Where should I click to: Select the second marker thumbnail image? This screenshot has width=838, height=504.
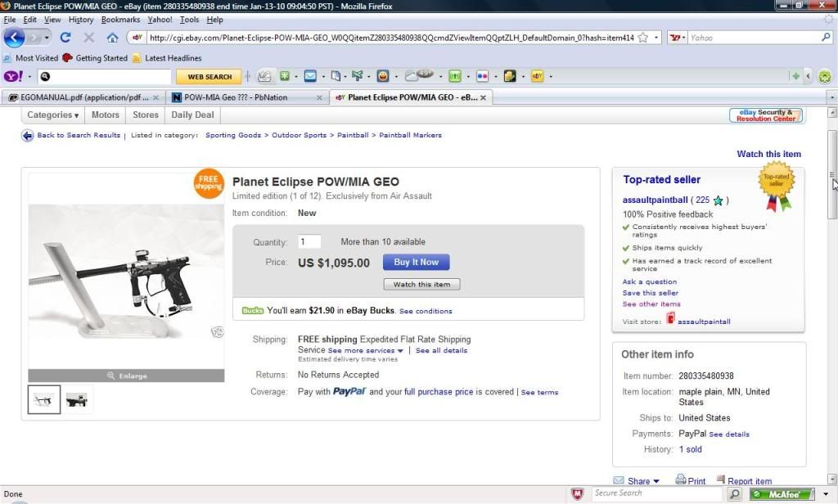(x=77, y=399)
